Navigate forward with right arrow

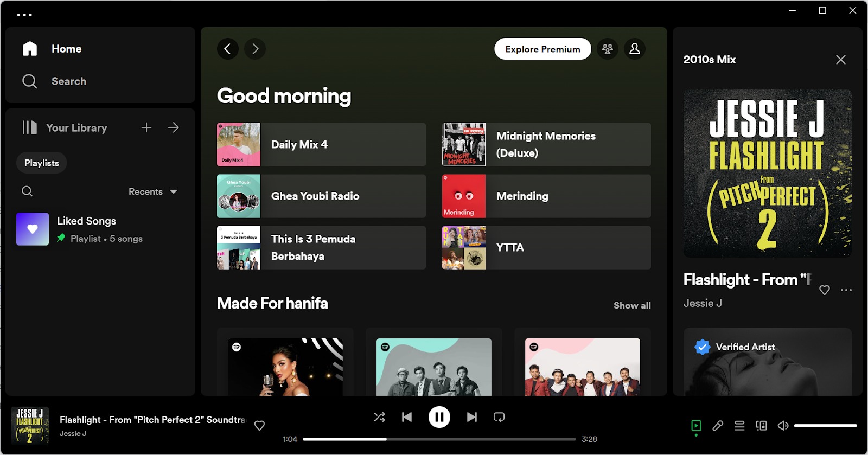coord(255,49)
